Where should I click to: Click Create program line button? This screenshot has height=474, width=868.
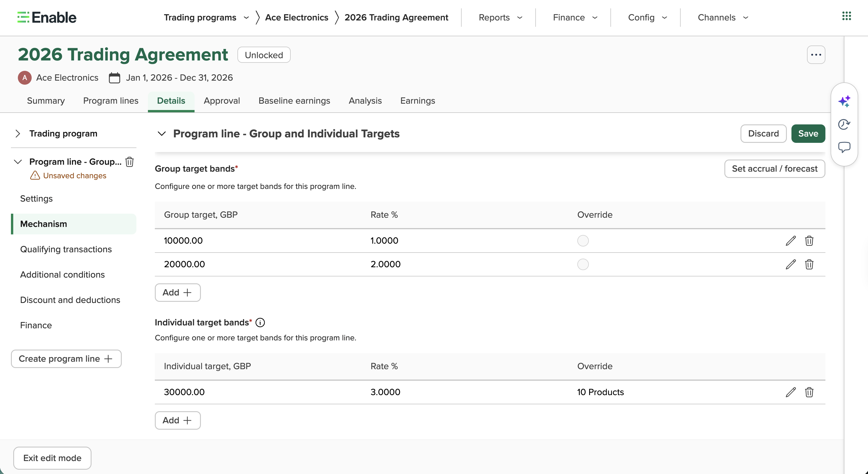coord(66,359)
